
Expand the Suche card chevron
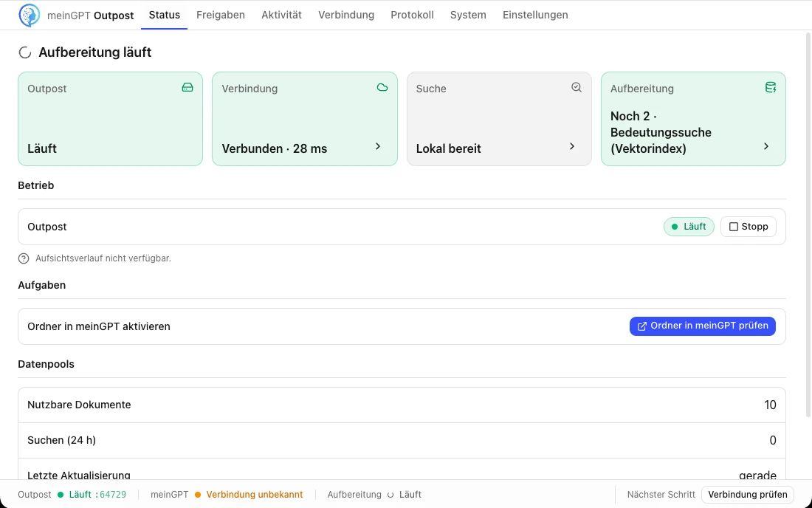click(x=572, y=146)
